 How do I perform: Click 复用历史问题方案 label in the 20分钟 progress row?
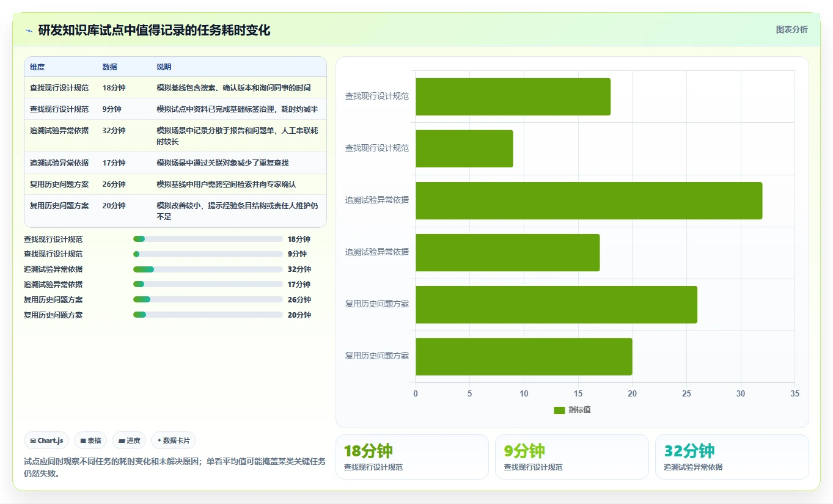click(x=53, y=315)
